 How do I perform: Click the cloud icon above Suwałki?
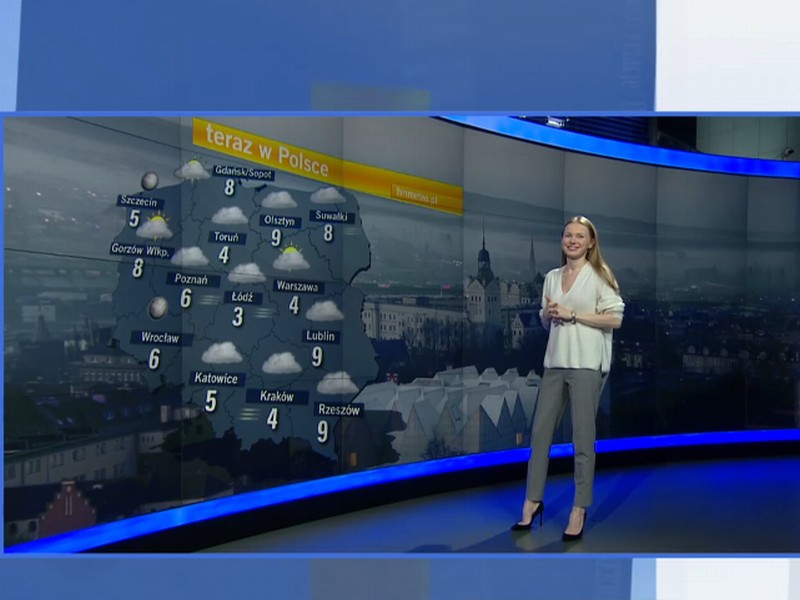click(x=328, y=195)
